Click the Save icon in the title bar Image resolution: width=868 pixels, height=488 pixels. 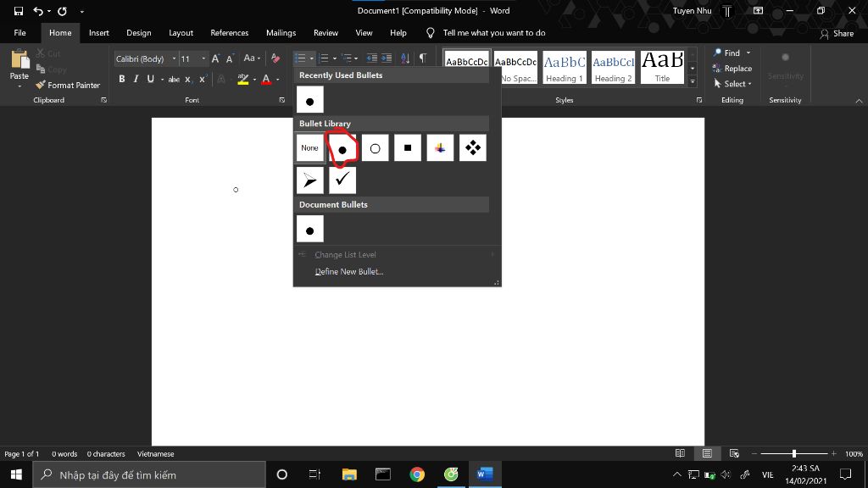click(x=19, y=10)
